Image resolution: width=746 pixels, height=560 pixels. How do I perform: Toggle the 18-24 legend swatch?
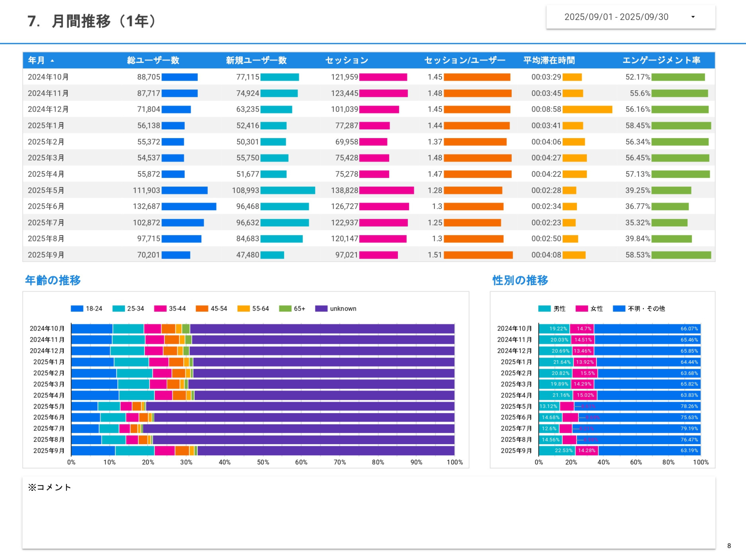click(77, 309)
